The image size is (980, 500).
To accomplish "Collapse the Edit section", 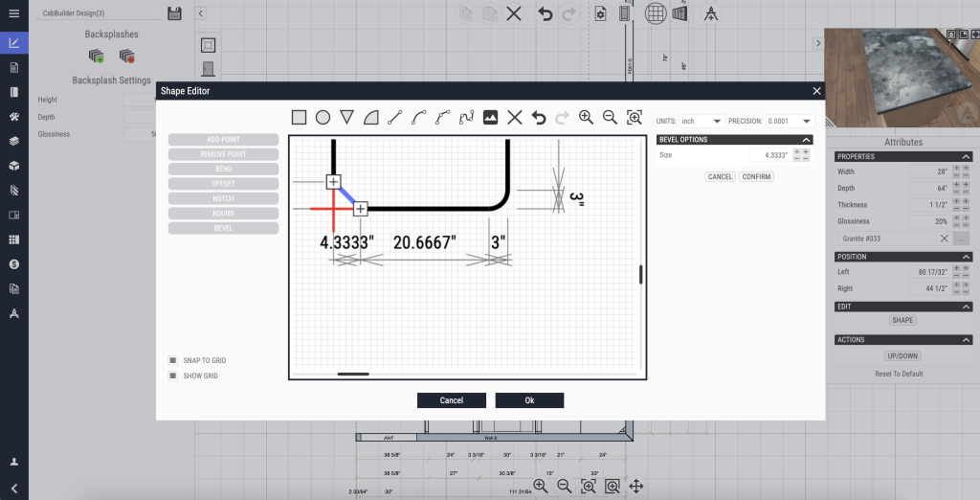I will pyautogui.click(x=967, y=307).
